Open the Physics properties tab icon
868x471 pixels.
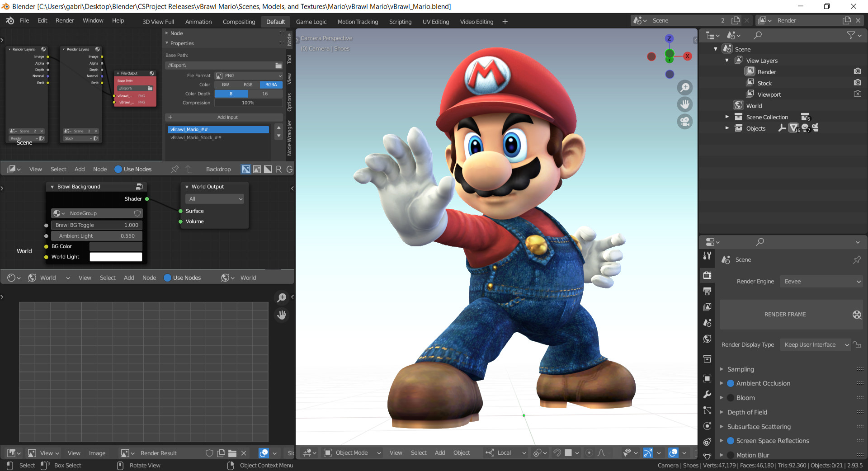tap(708, 426)
